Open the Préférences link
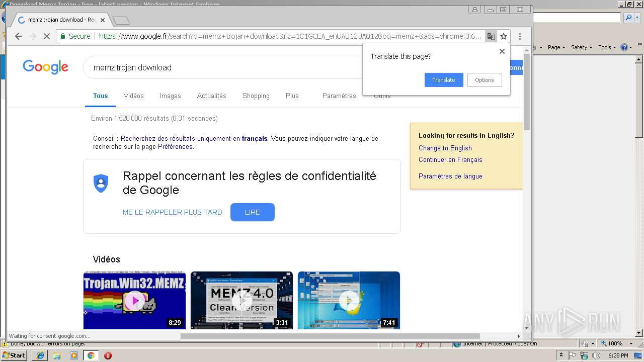The image size is (644, 362). (x=175, y=146)
